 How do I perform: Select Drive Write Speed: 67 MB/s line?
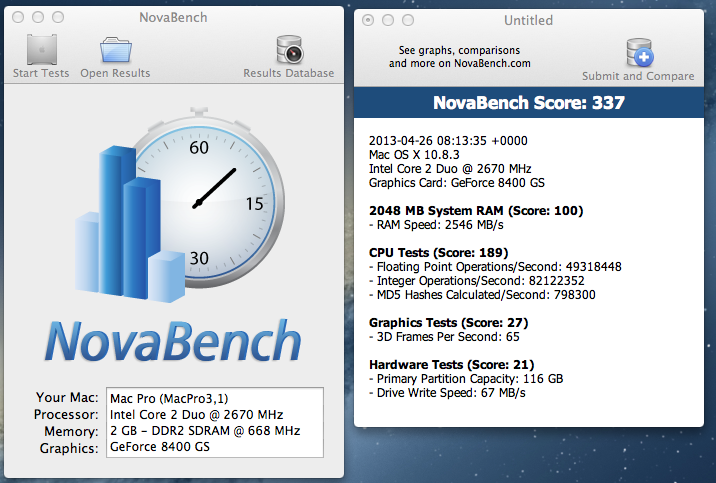[x=447, y=393]
